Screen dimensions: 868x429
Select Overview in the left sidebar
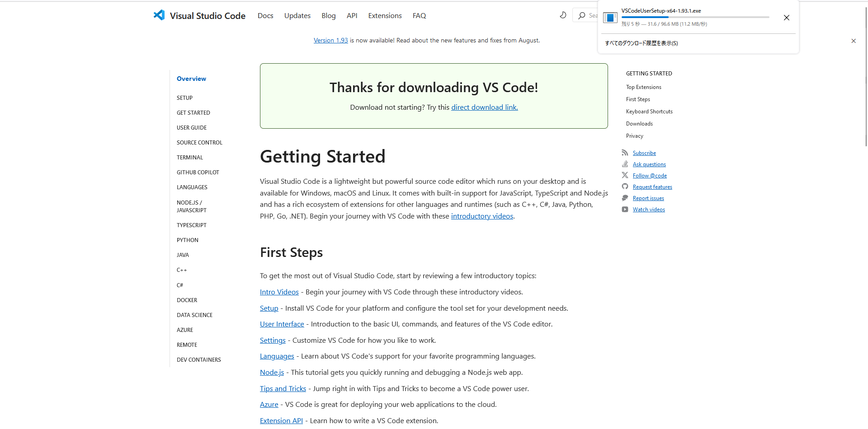[x=191, y=79]
